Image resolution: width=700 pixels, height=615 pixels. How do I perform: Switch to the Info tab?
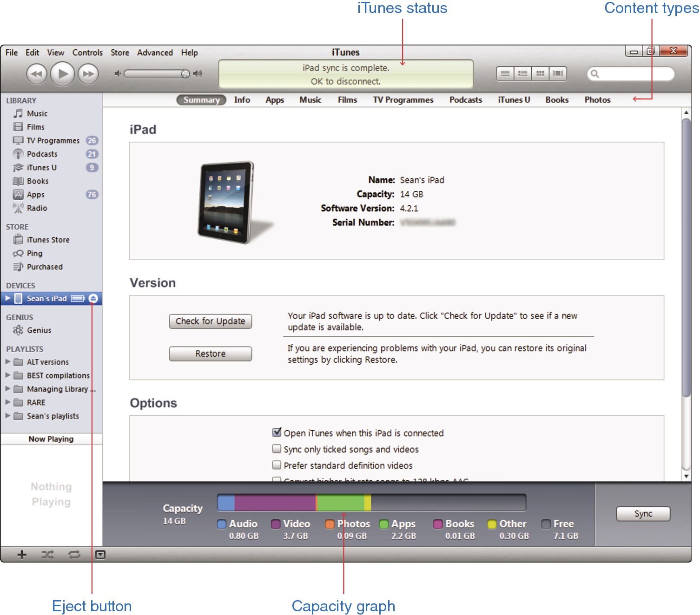pyautogui.click(x=242, y=100)
